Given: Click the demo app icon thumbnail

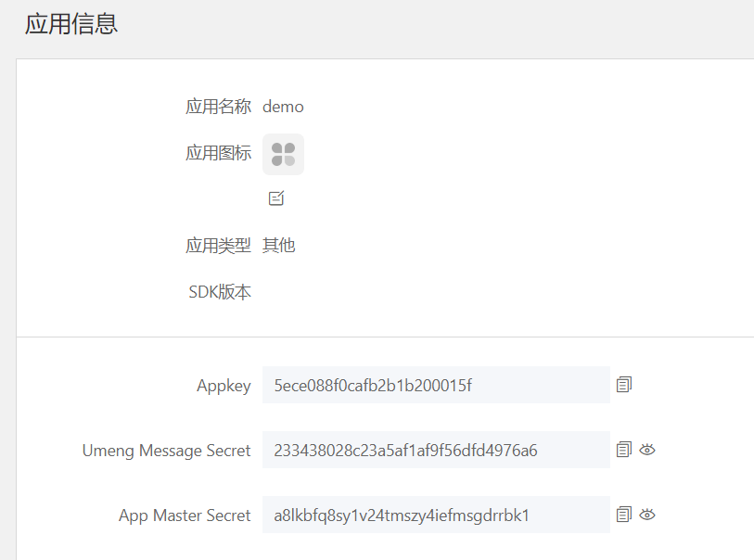Looking at the screenshot, I should coord(283,154).
